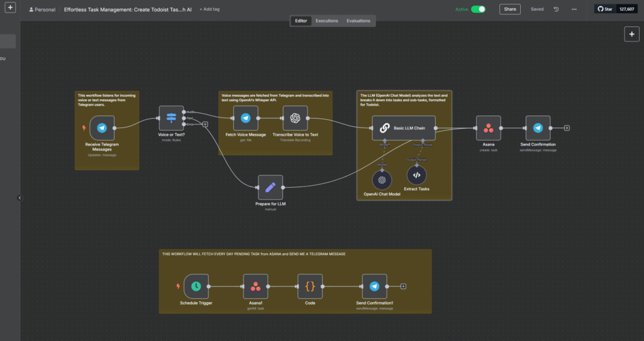Open the Extract Tasks parser node
This screenshot has width=644, height=341.
416,175
